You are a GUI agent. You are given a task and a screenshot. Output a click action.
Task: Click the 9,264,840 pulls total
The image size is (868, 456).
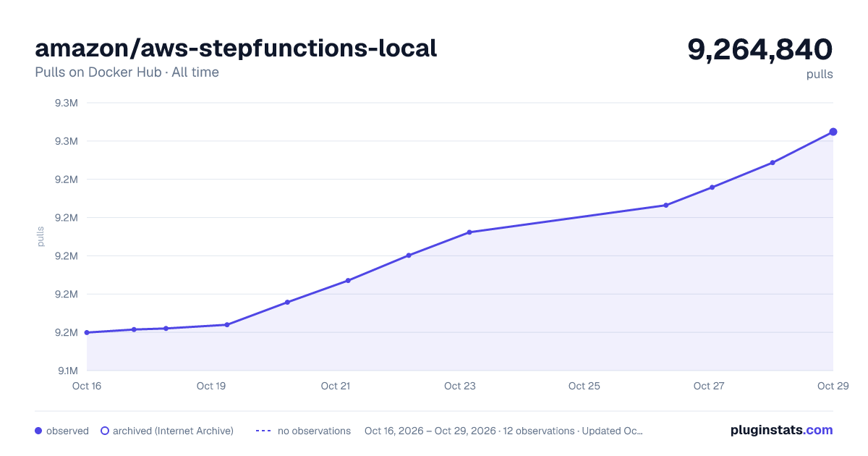click(760, 50)
